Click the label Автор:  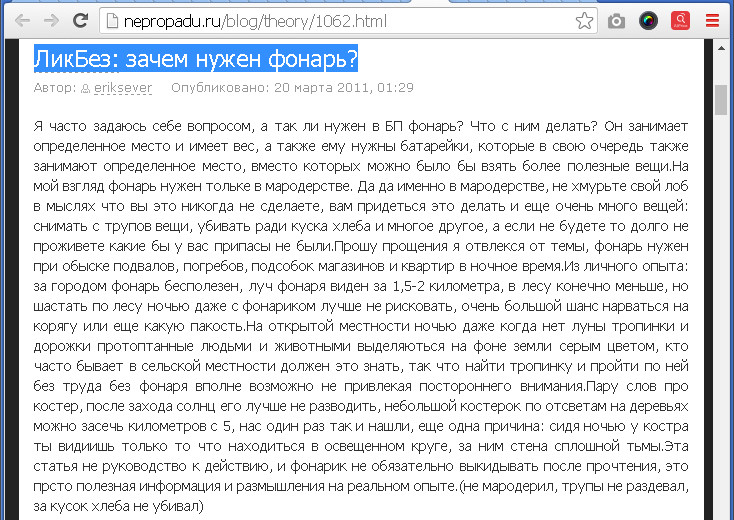pos(55,88)
